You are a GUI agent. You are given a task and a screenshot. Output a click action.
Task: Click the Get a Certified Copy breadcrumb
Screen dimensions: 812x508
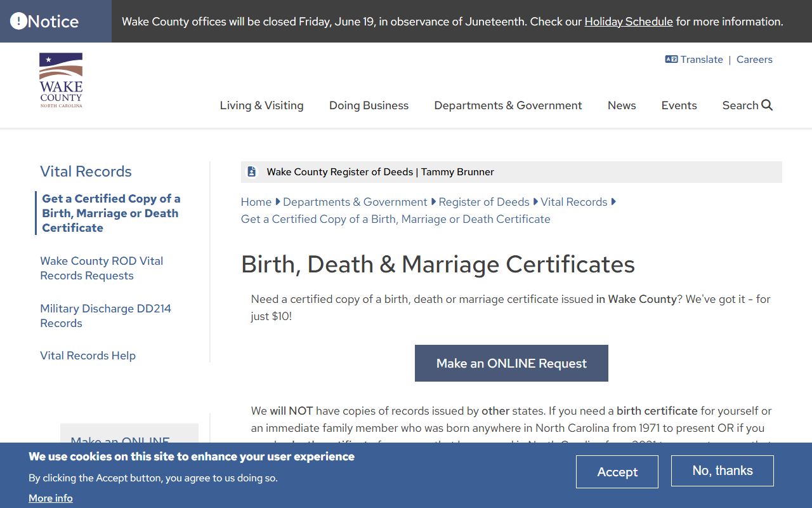[396, 219]
